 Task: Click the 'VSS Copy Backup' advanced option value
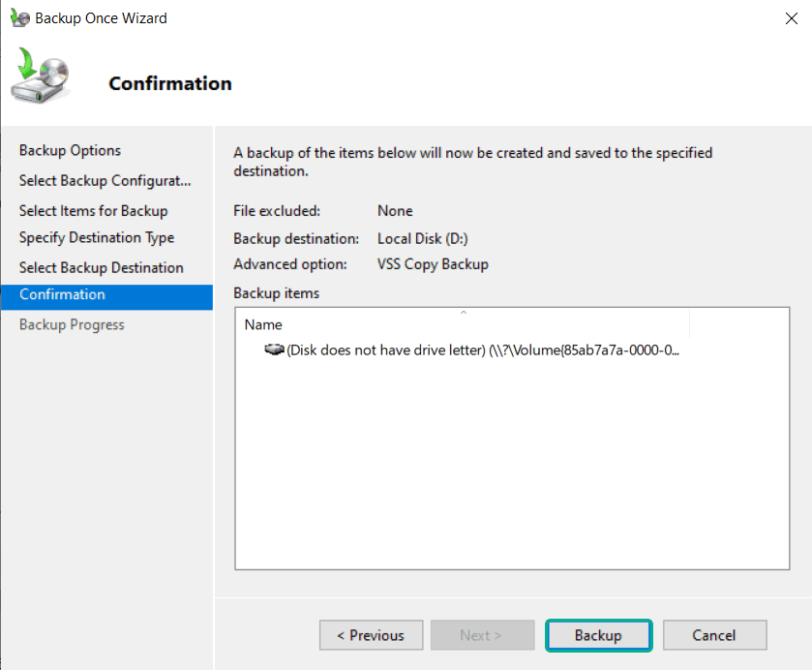click(x=433, y=264)
